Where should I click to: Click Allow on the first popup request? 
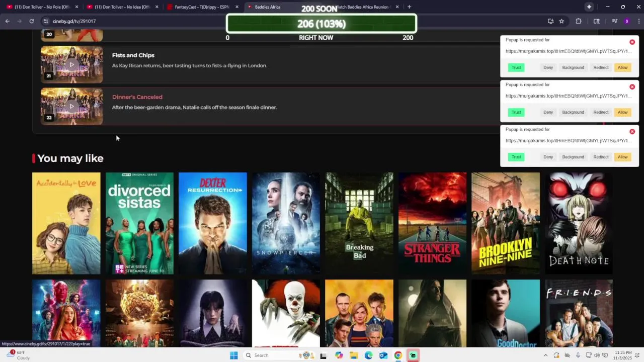(x=623, y=67)
